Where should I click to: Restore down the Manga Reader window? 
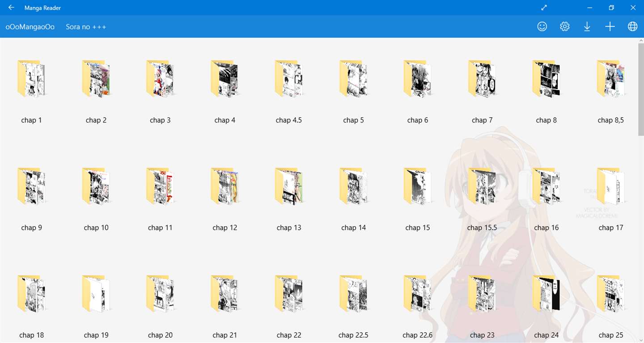611,8
